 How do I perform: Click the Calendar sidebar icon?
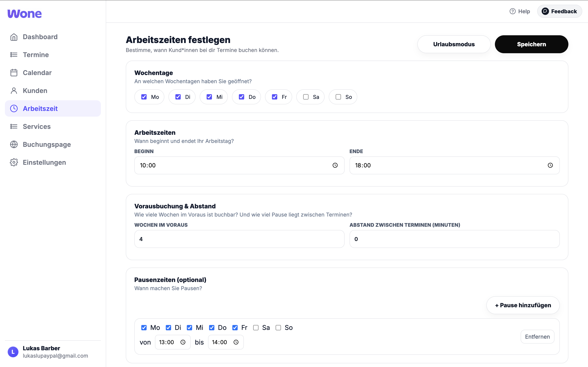14,73
